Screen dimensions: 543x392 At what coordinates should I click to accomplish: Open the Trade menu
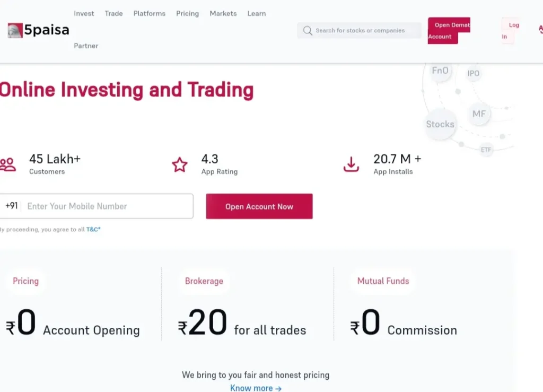[x=113, y=13]
